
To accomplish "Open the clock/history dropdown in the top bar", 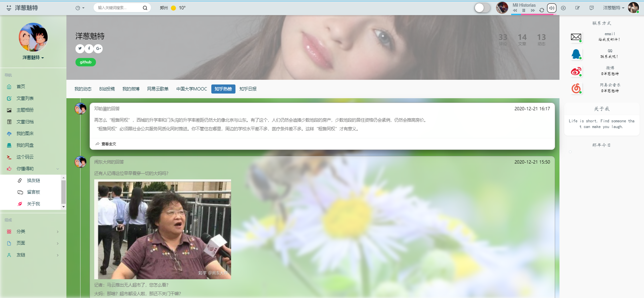I will tap(80, 8).
